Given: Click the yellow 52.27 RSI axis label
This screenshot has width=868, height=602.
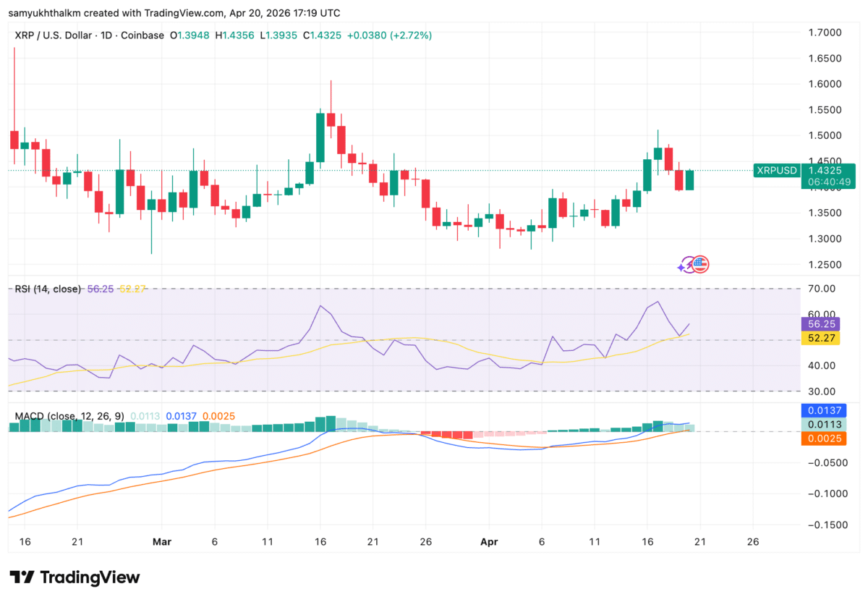Looking at the screenshot, I should click(821, 338).
